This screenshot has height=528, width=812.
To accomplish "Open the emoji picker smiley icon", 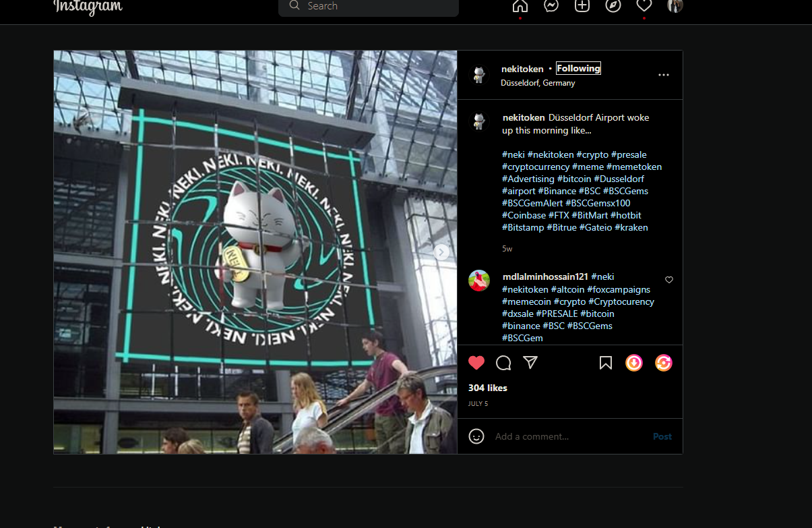I will click(x=476, y=436).
